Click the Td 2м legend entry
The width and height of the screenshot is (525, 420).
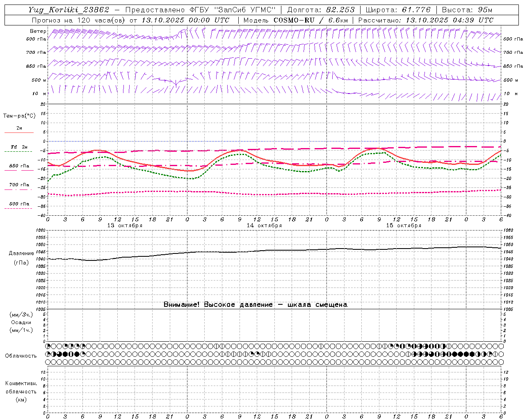click(19, 147)
